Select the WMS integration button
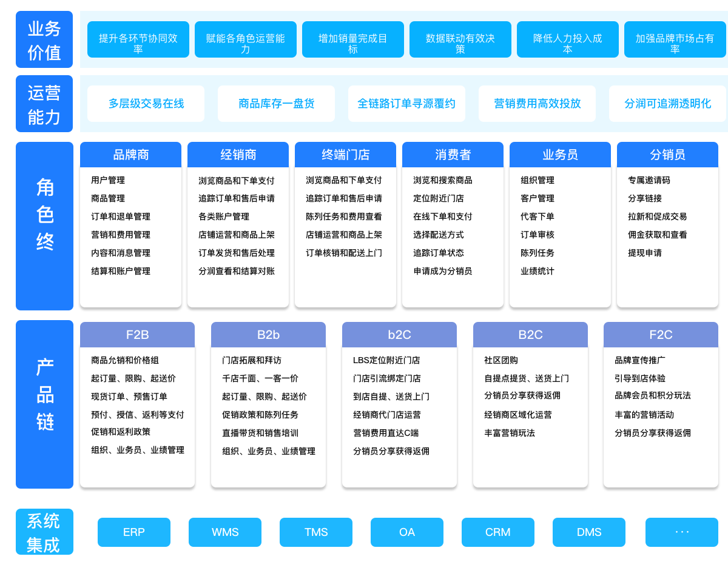 (224, 532)
